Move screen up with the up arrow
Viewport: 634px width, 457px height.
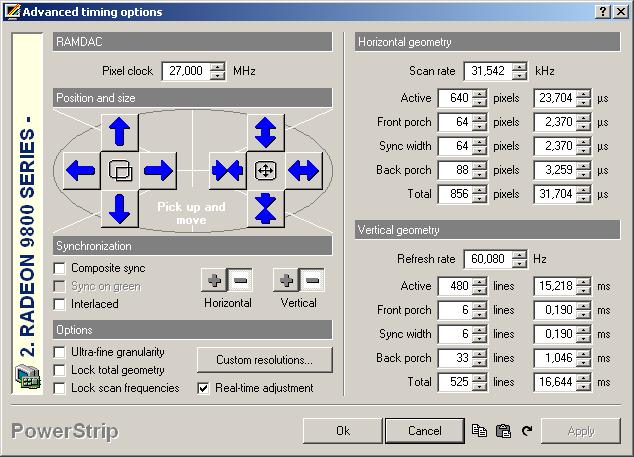(x=120, y=132)
